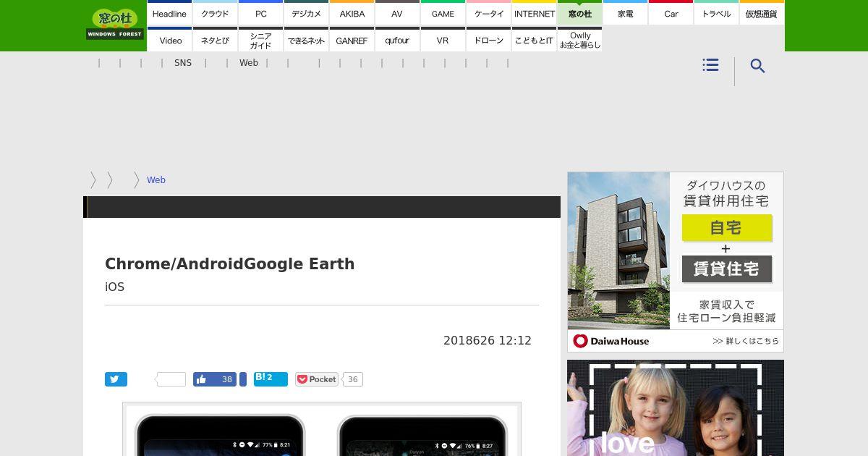The height and width of the screenshot is (456, 868).
Task: Share article via Twitter bird icon
Action: (x=116, y=379)
